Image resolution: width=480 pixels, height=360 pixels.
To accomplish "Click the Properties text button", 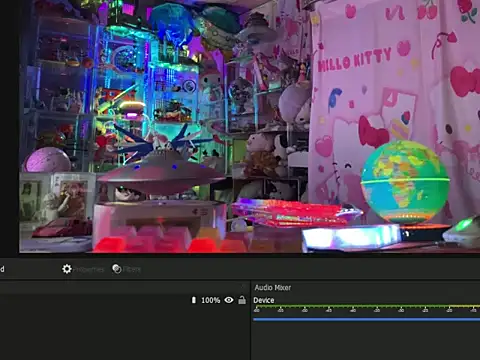I will (89, 269).
